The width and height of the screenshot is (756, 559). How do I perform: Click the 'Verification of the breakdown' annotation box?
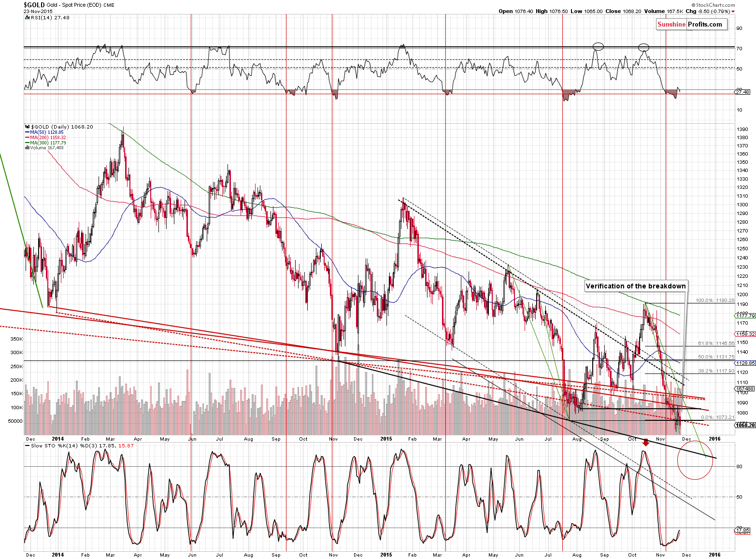(636, 286)
